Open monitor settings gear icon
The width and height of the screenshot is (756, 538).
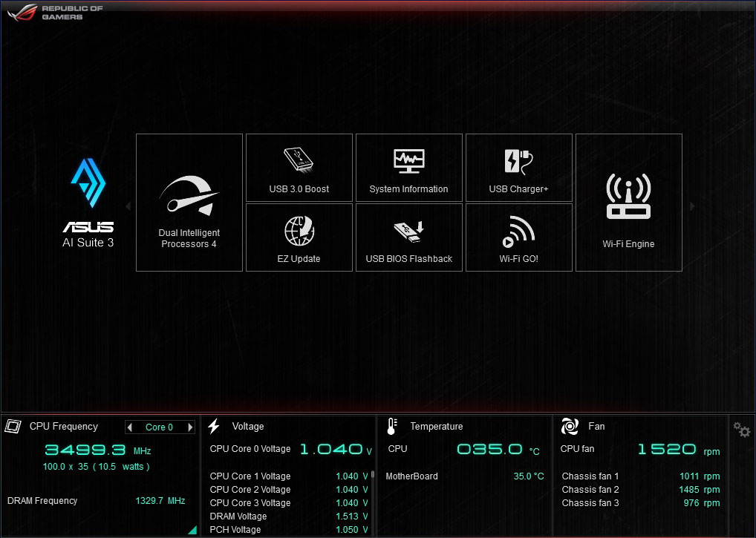tap(742, 429)
